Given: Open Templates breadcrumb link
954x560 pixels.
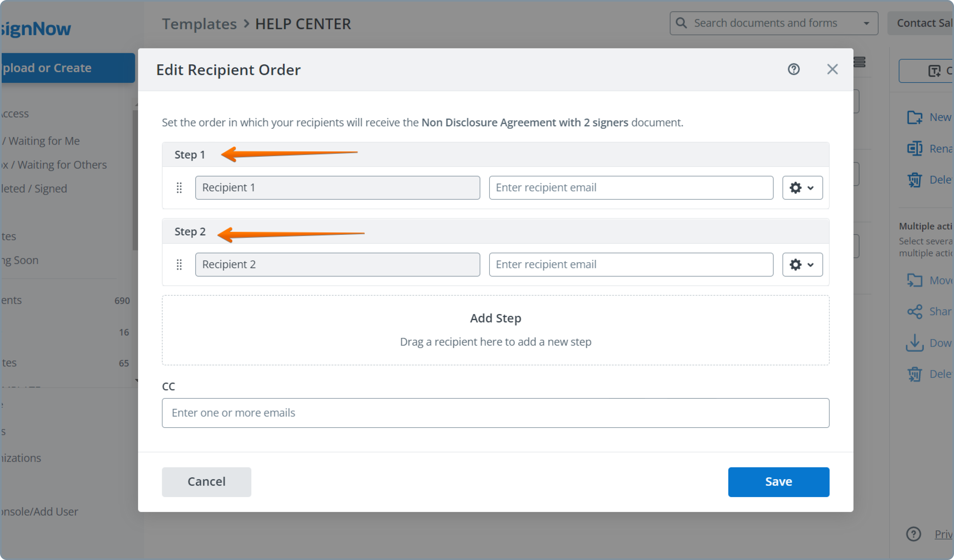Looking at the screenshot, I should [199, 24].
